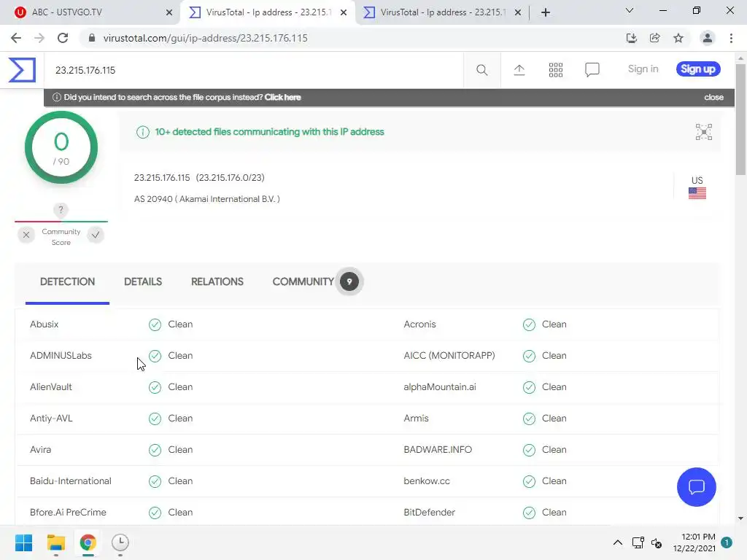This screenshot has height=560, width=747.
Task: Show hidden system tray icons
Action: pos(617,542)
